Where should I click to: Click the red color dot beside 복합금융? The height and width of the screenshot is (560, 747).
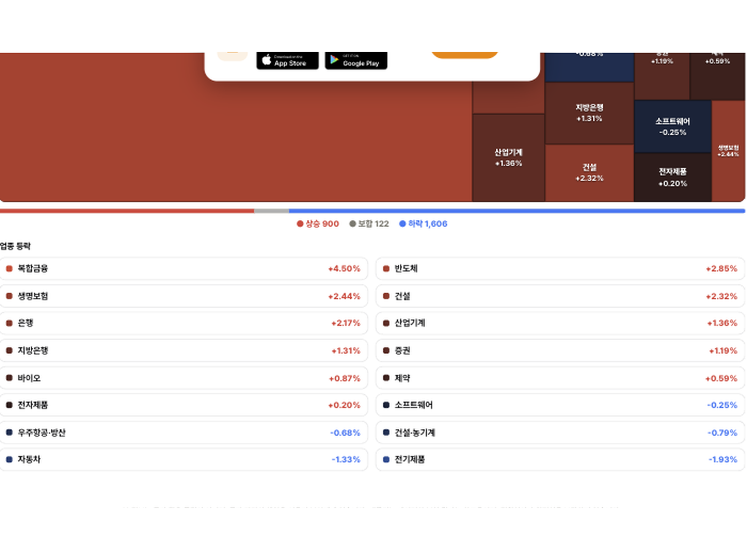tap(9, 269)
